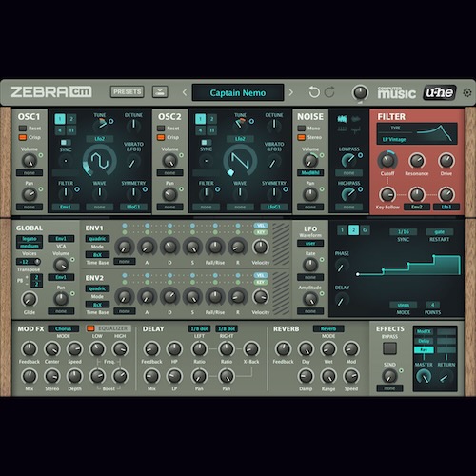Open the Filter Type LP Vintage selector
The width and height of the screenshot is (476, 476).
tap(395, 139)
